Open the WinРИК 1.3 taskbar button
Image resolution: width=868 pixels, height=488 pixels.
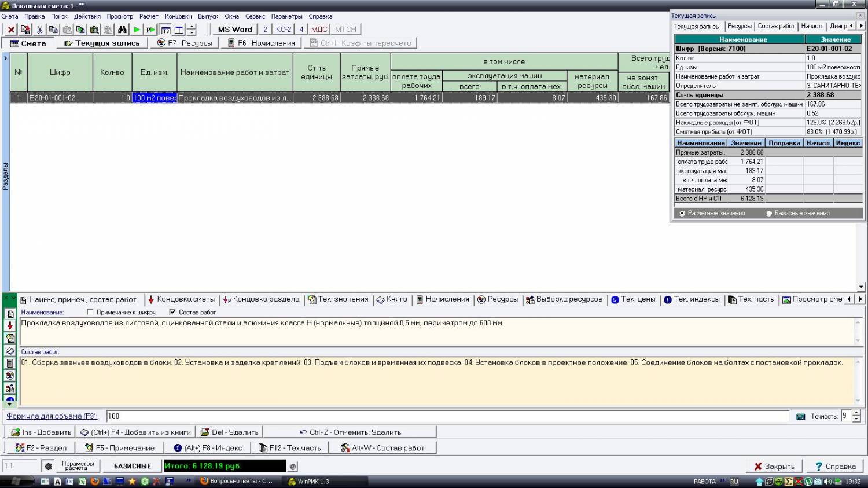click(x=324, y=481)
